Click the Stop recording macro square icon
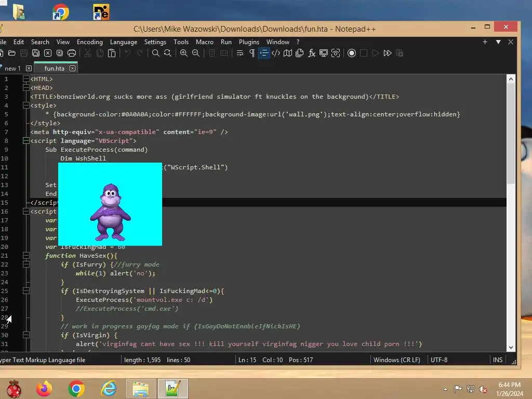The height and width of the screenshot is (399, 532). pos(364,53)
